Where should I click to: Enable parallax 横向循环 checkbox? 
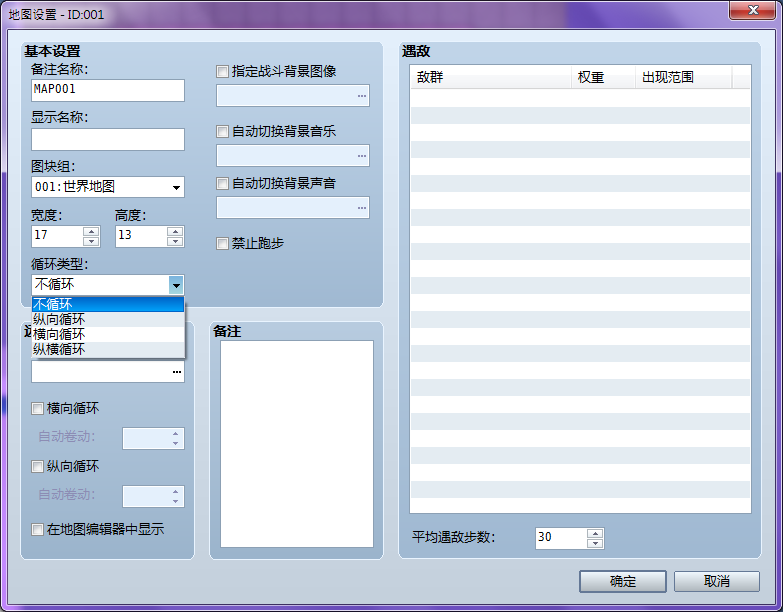tap(37, 409)
